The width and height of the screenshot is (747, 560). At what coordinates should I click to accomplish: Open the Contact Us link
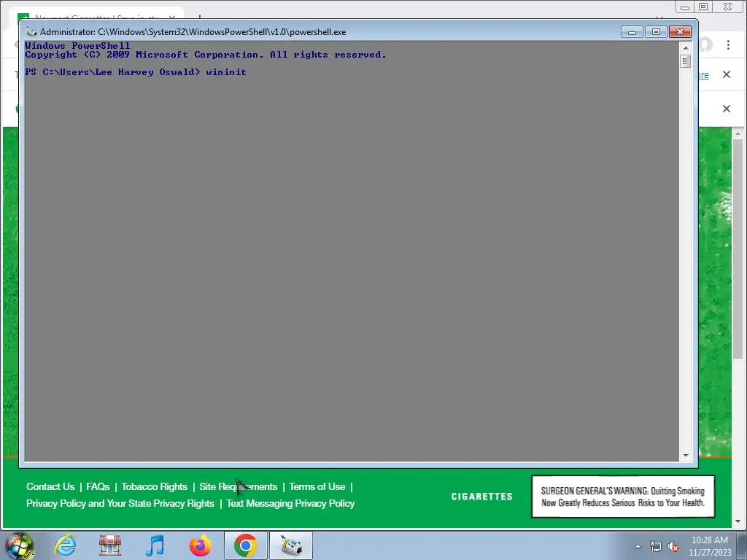tap(50, 486)
